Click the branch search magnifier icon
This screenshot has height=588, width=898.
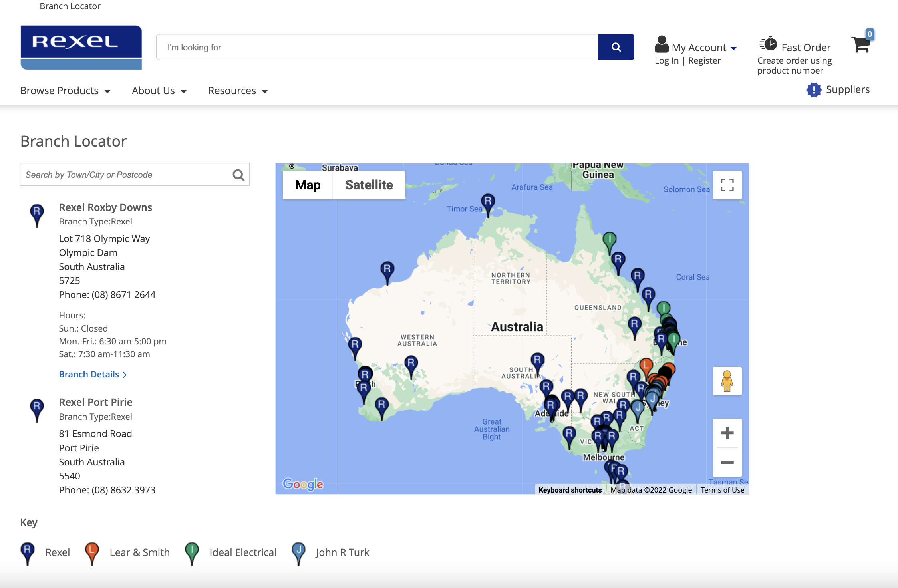(x=238, y=175)
